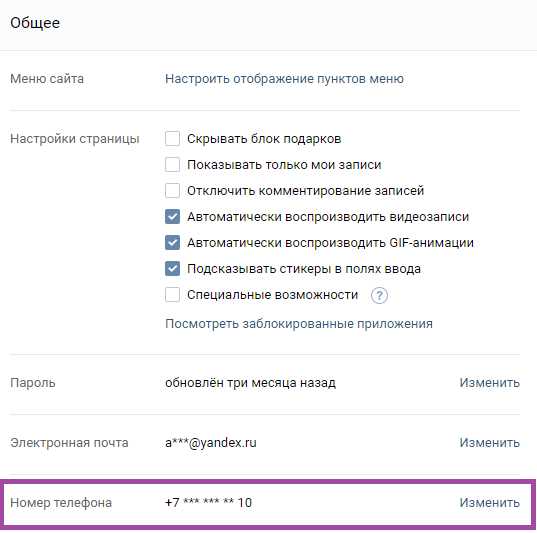The height and width of the screenshot is (533, 537).
Task: Click Изменить next to Пароль
Action: (x=489, y=383)
